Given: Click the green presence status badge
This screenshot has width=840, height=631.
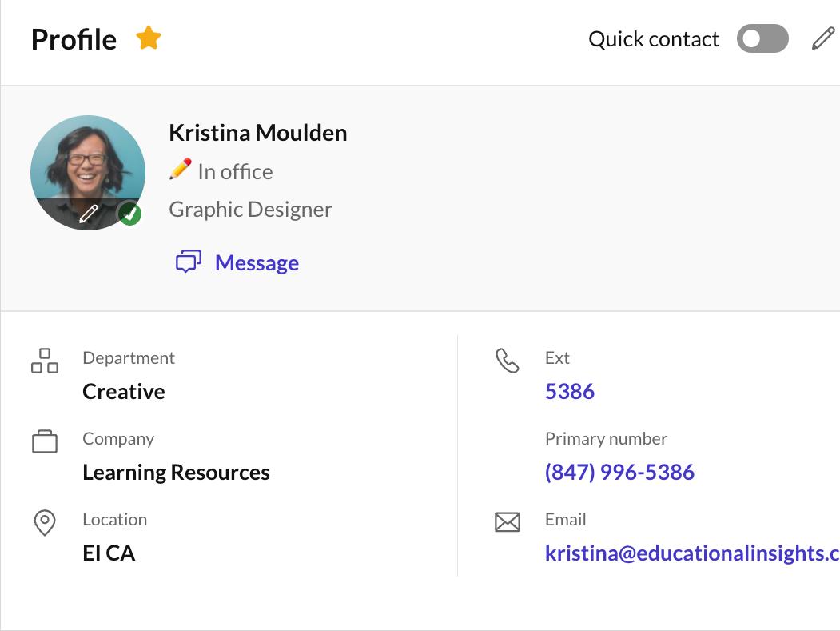Looking at the screenshot, I should 129,214.
